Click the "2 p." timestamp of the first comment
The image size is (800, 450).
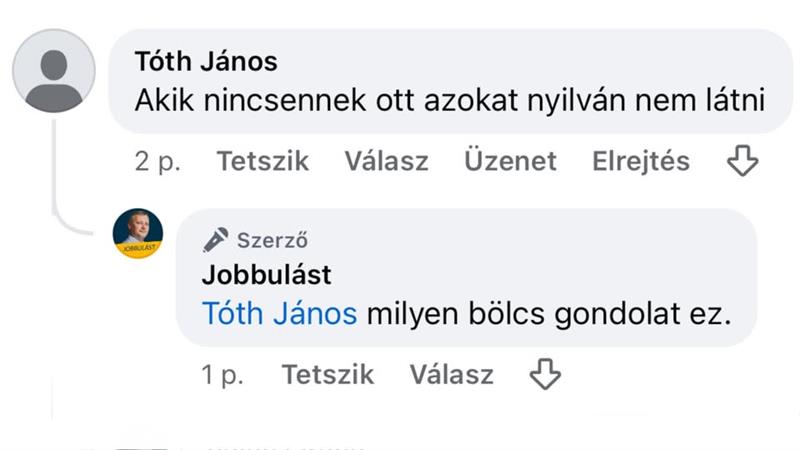click(157, 161)
